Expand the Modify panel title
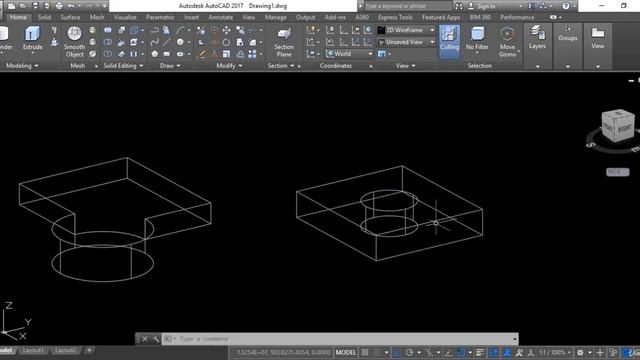Viewport: 640px width, 360px height. tap(229, 66)
